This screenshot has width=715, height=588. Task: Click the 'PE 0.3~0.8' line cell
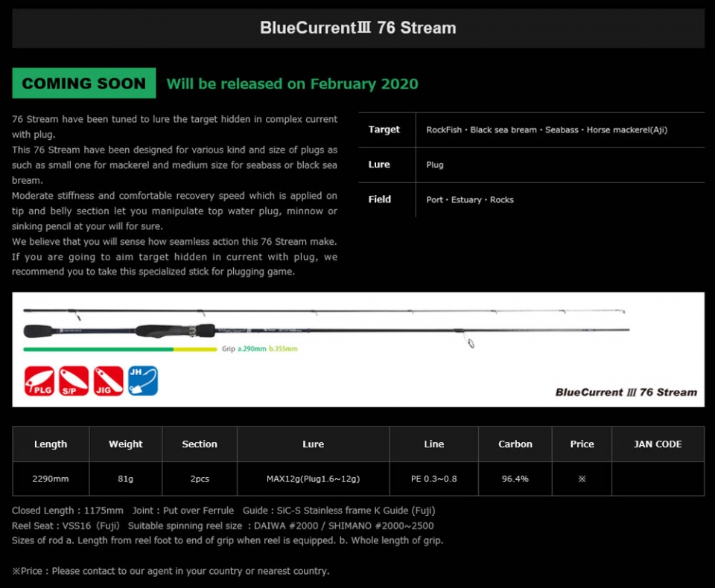pyautogui.click(x=433, y=479)
